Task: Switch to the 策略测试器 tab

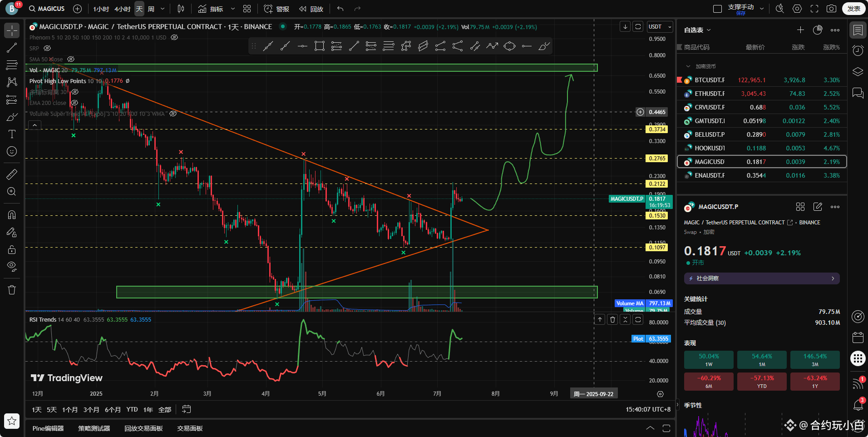Action: click(x=94, y=428)
